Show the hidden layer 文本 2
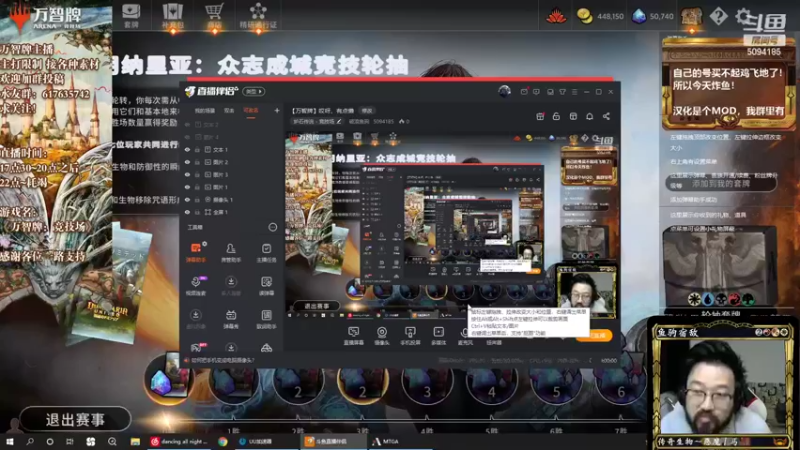Viewport: 800px width, 450px height. tap(187, 124)
